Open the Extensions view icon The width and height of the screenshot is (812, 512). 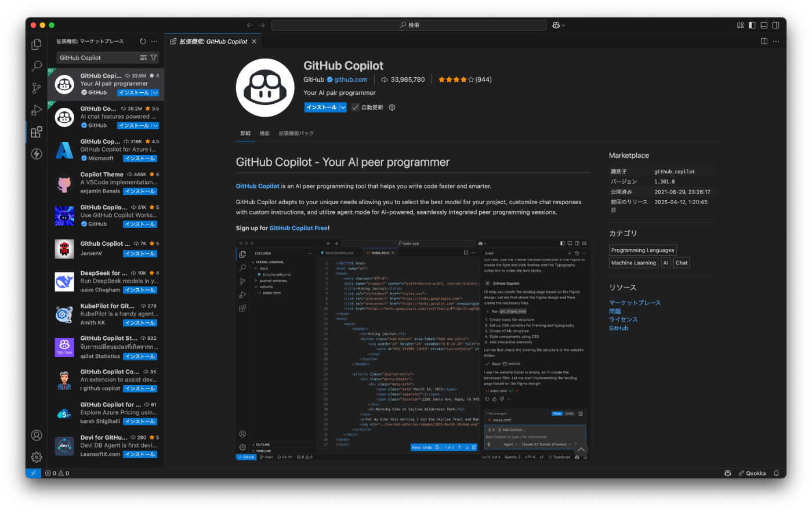[x=37, y=132]
